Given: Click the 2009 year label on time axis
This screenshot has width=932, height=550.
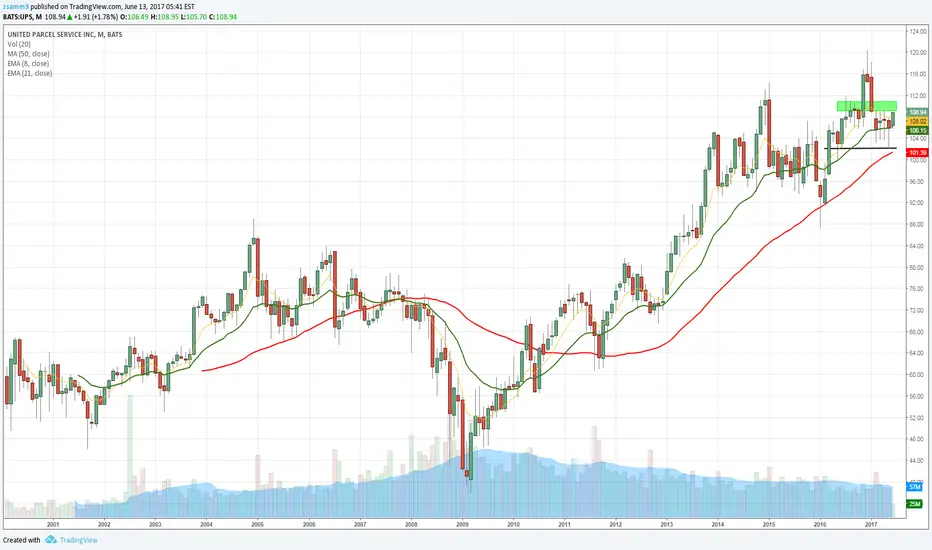Looking at the screenshot, I should point(462,524).
